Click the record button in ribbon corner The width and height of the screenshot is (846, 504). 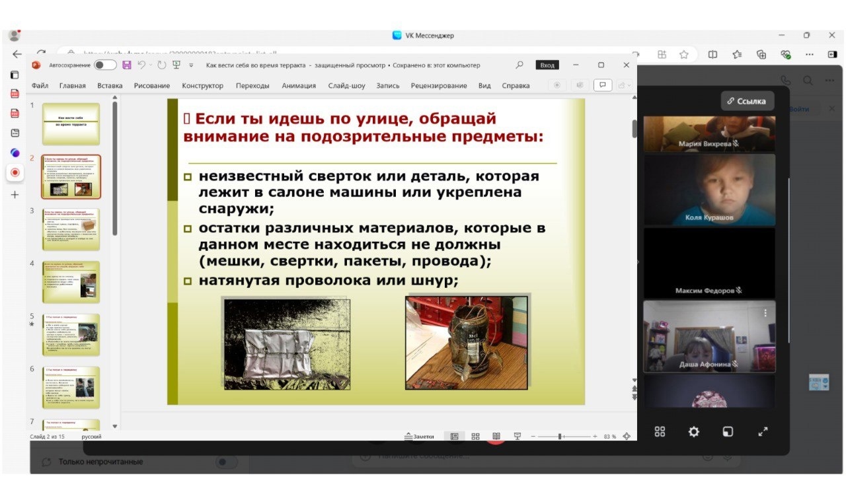(557, 85)
